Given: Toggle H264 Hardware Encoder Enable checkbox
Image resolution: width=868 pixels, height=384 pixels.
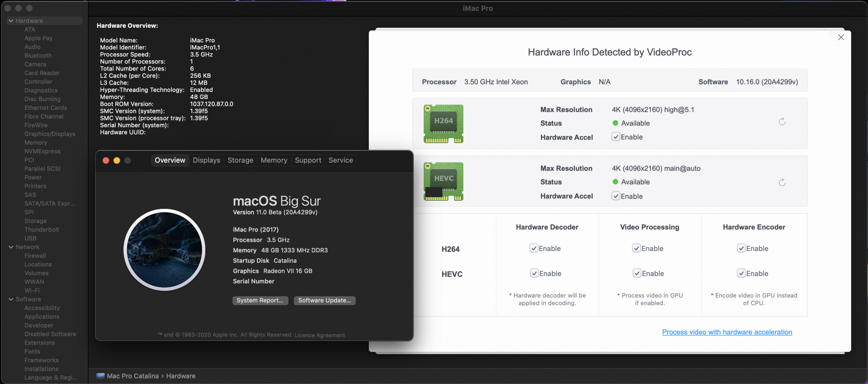Looking at the screenshot, I should (741, 248).
